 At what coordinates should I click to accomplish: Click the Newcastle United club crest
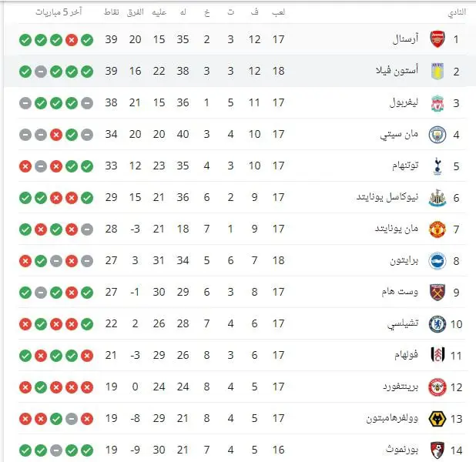tap(437, 198)
